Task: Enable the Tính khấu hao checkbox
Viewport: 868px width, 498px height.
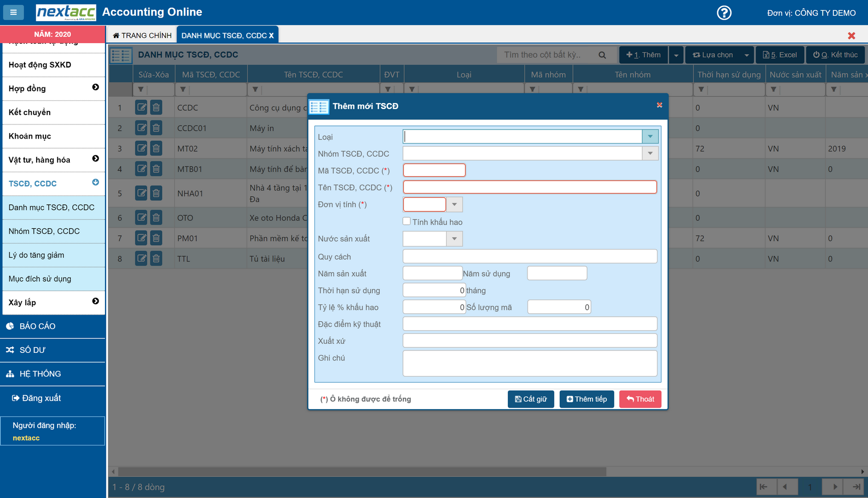Action: [x=407, y=221]
